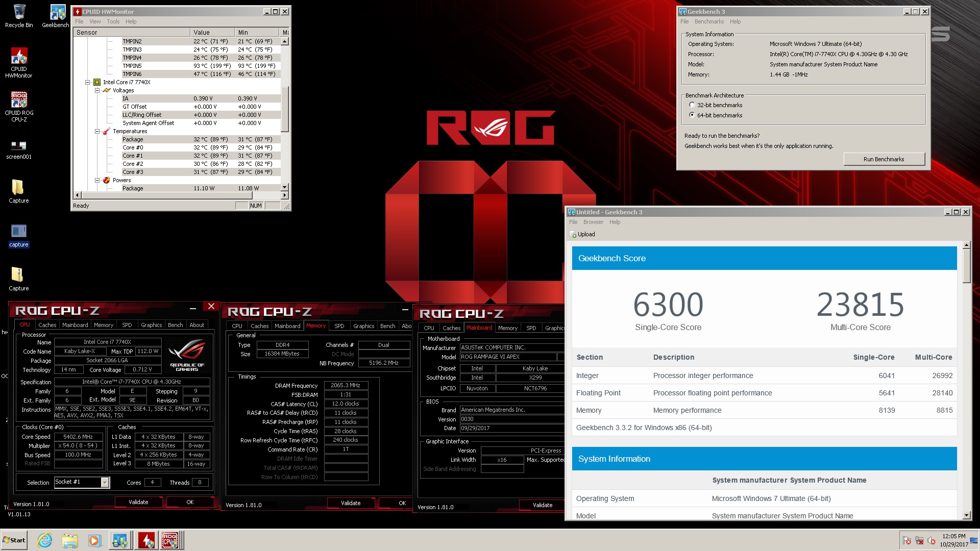The height and width of the screenshot is (551, 980).
Task: Click the Memory performance row in results
Action: pyautogui.click(x=764, y=410)
